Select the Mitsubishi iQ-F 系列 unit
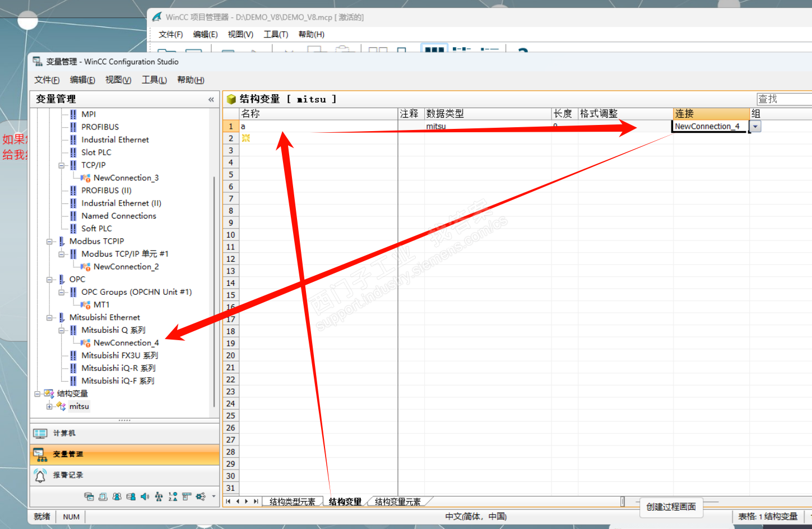812x529 pixels. point(118,381)
